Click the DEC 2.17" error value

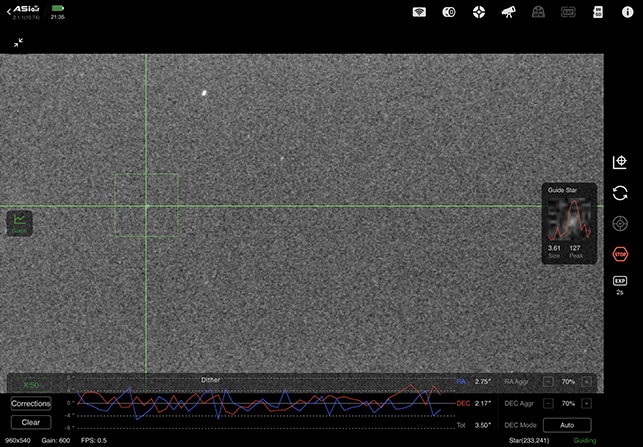[483, 404]
